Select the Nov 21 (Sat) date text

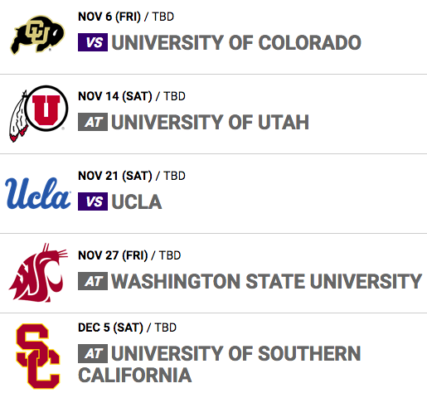(x=115, y=176)
